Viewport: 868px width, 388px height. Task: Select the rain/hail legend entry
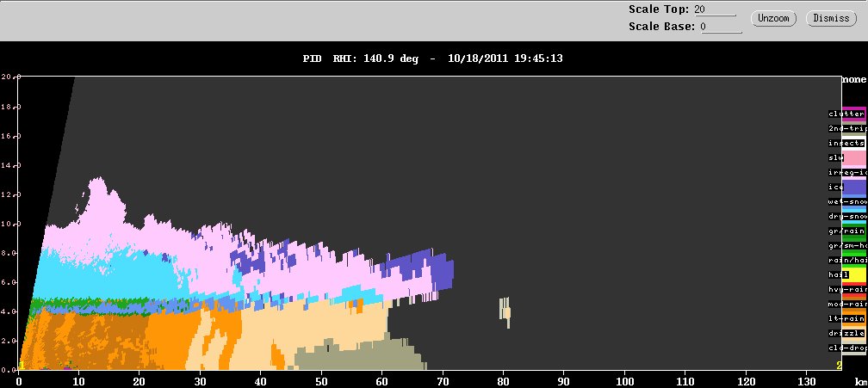[847, 261]
